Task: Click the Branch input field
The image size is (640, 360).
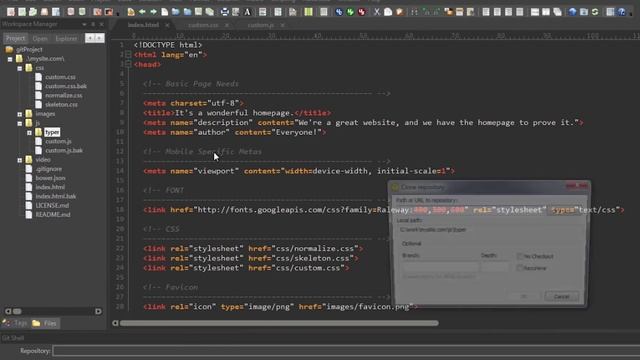Action: tap(440, 267)
